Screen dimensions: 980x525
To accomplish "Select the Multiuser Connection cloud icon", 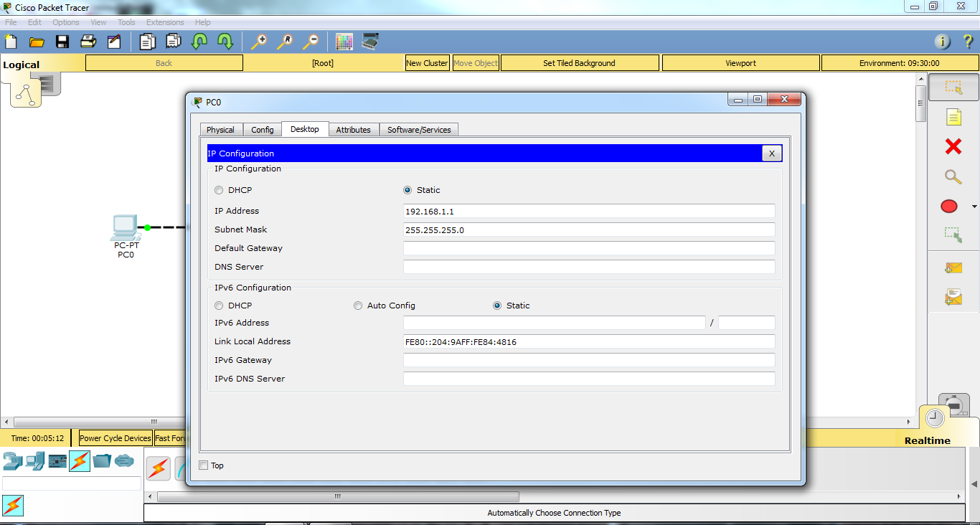I will coord(124,461).
